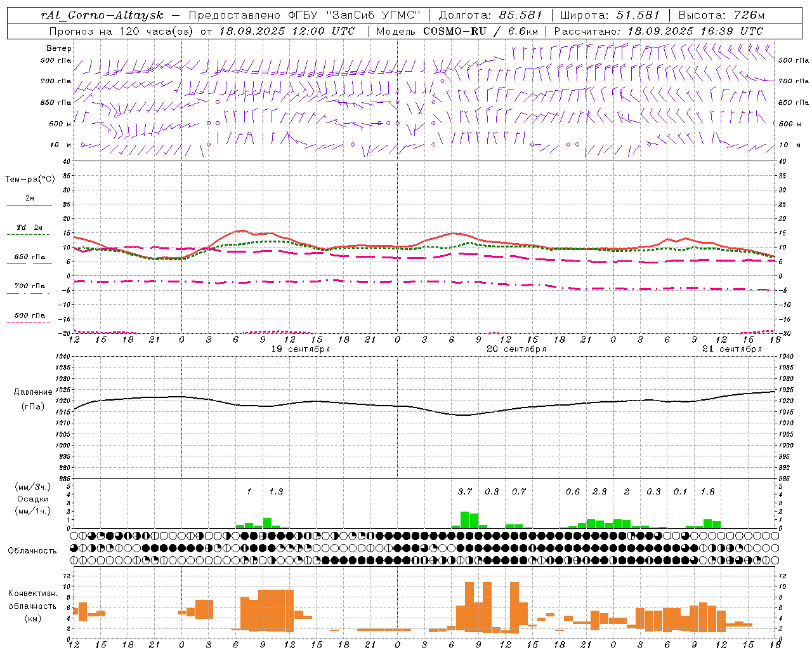Click the 20 сентября date label

coord(516,349)
